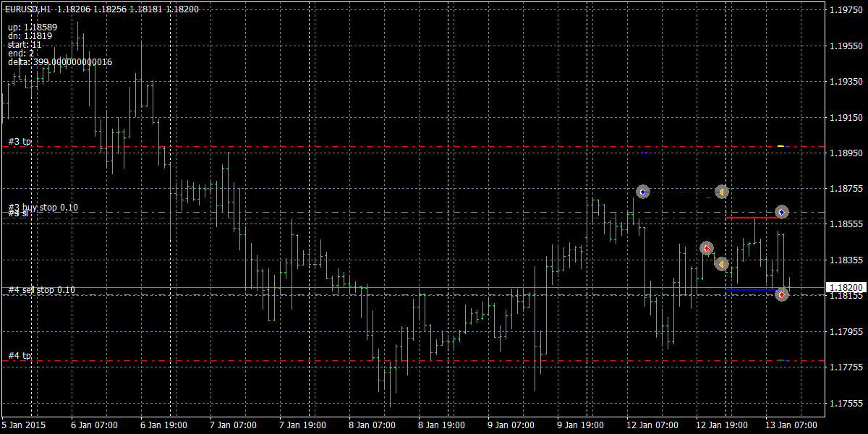Click price scale label 1.18950

846,153
